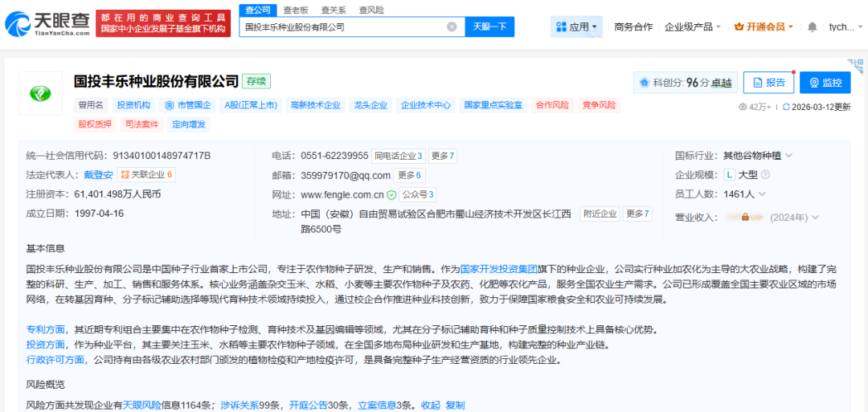Click the credit code 91340100148974717B
Image resolution: width=868 pixels, height=412 pixels.
(x=162, y=156)
